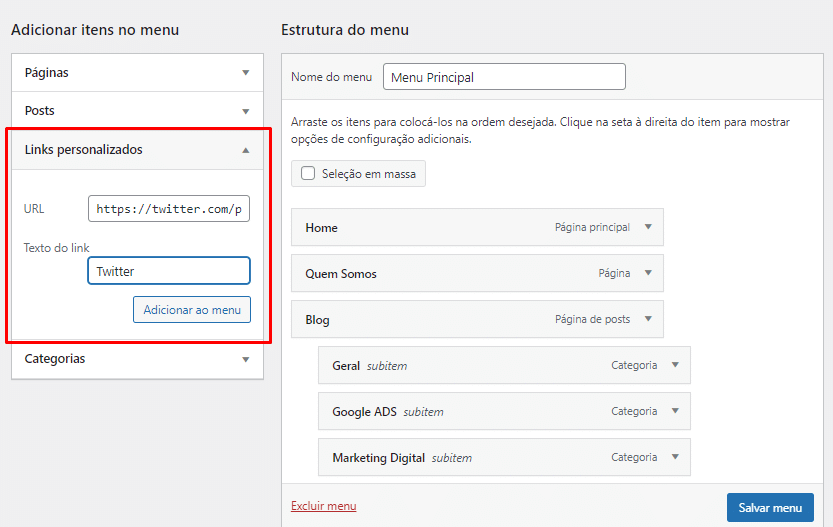Save the menu with Salvar menu
The height and width of the screenshot is (527, 833).
tap(770, 508)
